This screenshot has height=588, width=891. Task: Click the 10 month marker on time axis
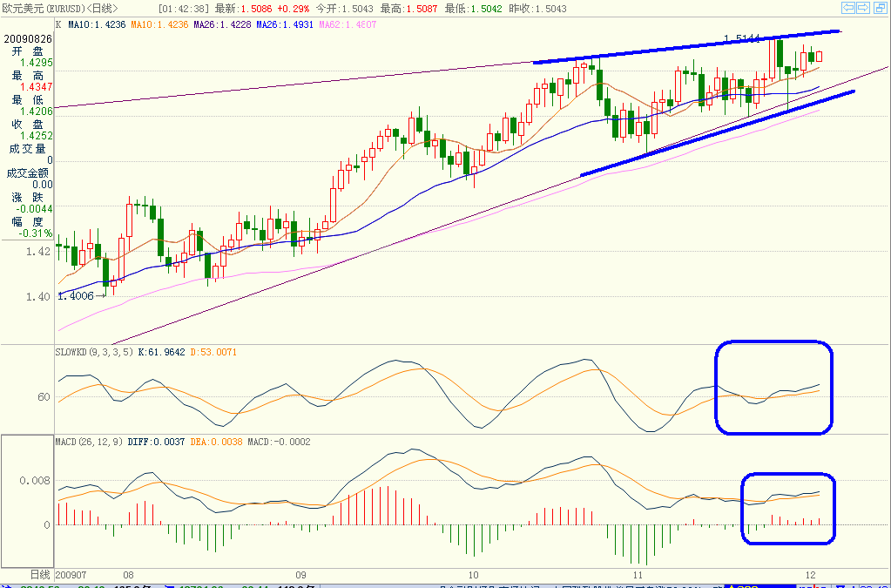pos(473,574)
